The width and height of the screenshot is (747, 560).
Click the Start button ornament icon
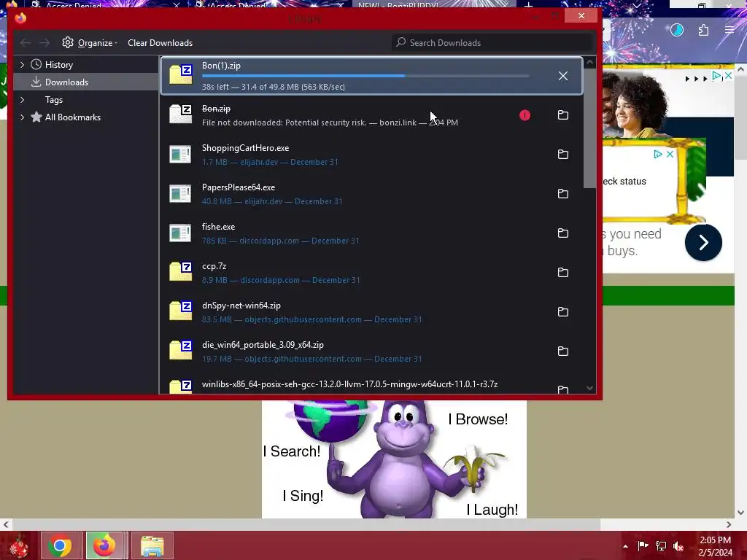pos(18,545)
